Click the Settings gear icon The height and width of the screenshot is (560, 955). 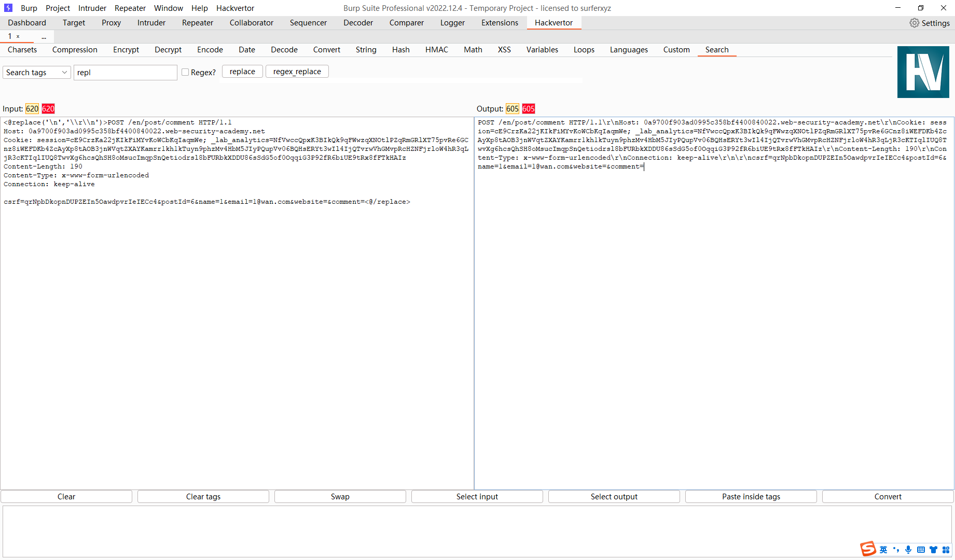(914, 23)
